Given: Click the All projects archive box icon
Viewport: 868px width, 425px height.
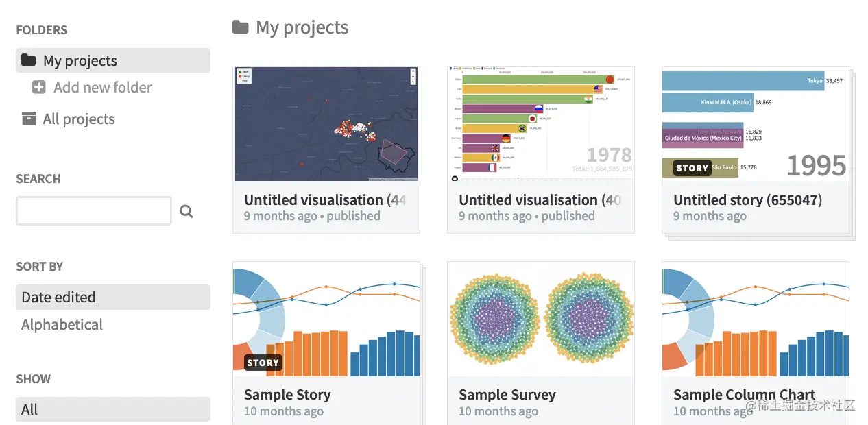Looking at the screenshot, I should (29, 119).
